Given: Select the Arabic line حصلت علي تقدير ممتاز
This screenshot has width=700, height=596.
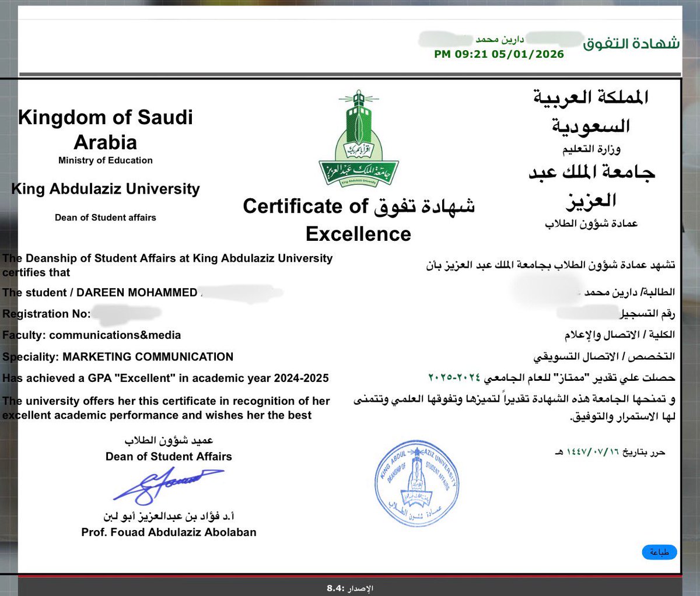Looking at the screenshot, I should (551, 378).
